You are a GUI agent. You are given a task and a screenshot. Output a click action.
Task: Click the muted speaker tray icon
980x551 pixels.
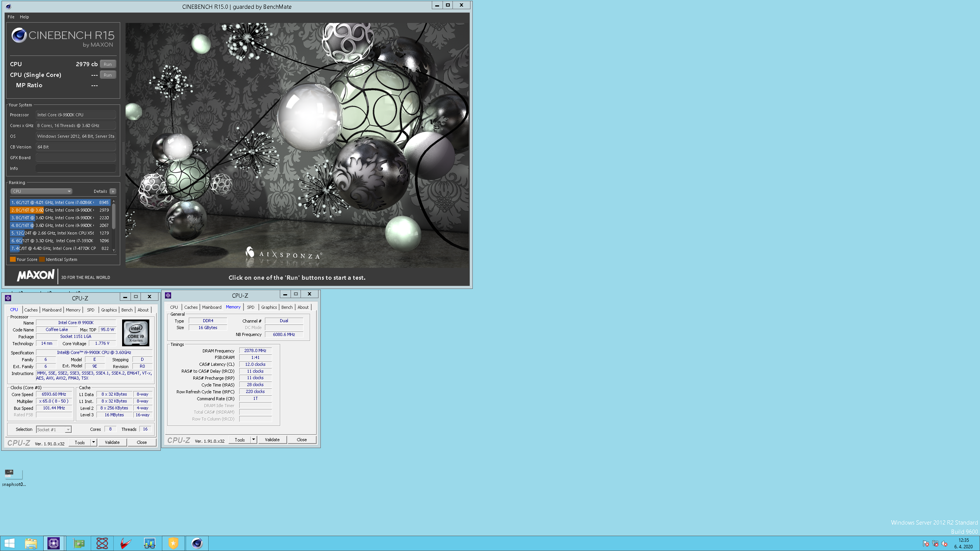coord(944,544)
